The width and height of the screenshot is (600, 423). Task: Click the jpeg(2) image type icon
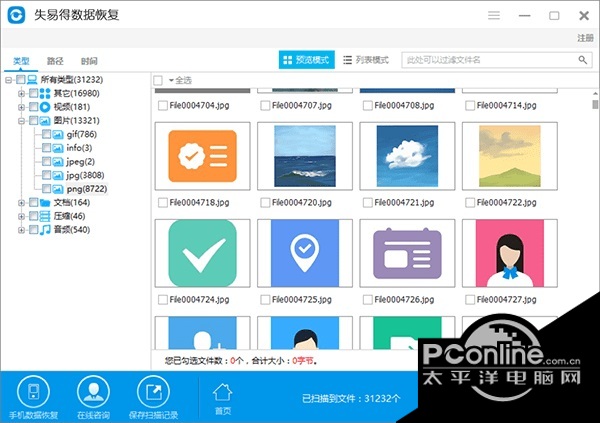tap(58, 162)
